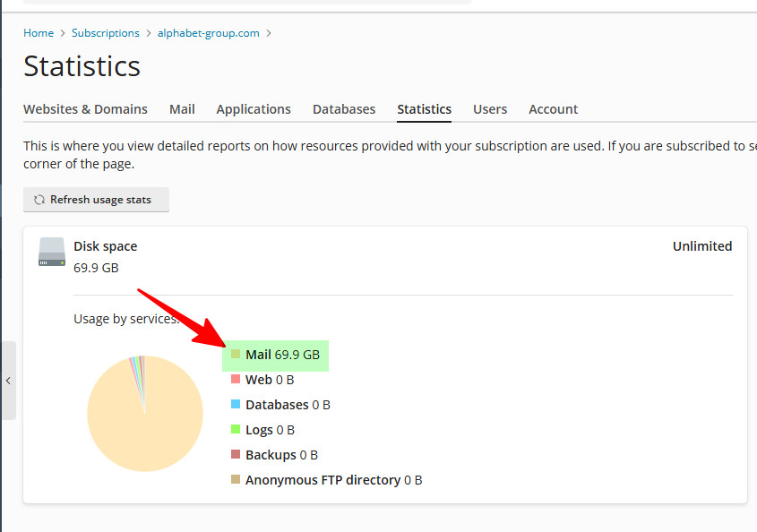Image resolution: width=757 pixels, height=532 pixels.
Task: Open the Account tab
Action: pyautogui.click(x=553, y=109)
